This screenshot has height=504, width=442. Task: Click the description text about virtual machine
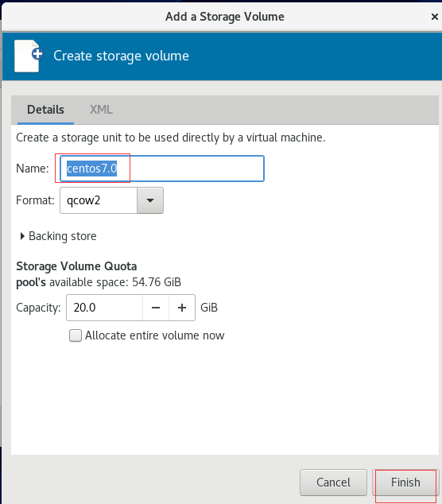[171, 138]
